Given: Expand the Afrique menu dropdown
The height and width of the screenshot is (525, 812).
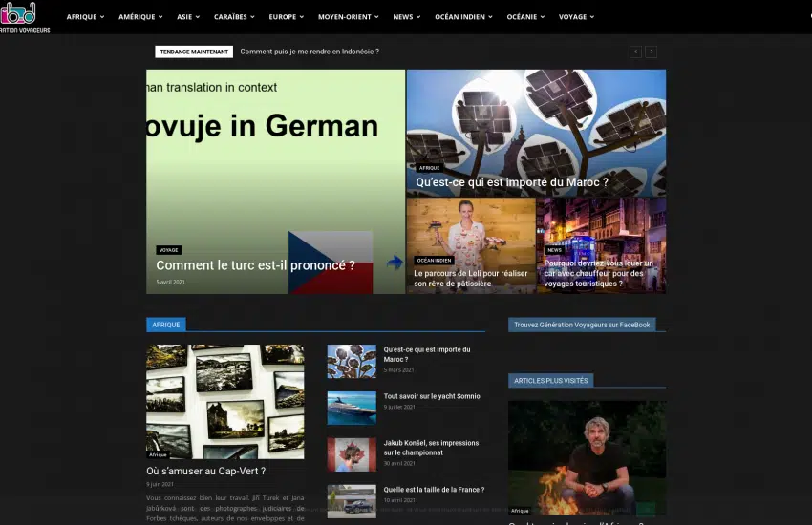Looking at the screenshot, I should pos(85,17).
